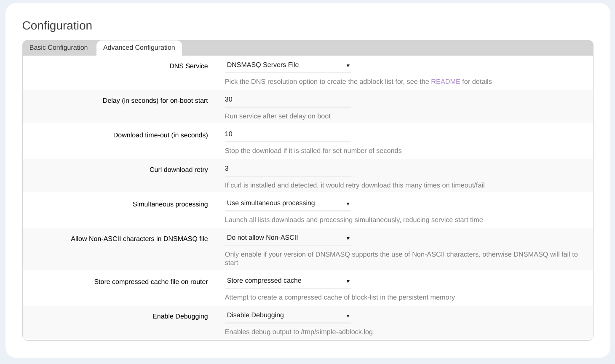Open the Store compressed cache dropdown
Screen dimensions: 615x364
(x=288, y=281)
